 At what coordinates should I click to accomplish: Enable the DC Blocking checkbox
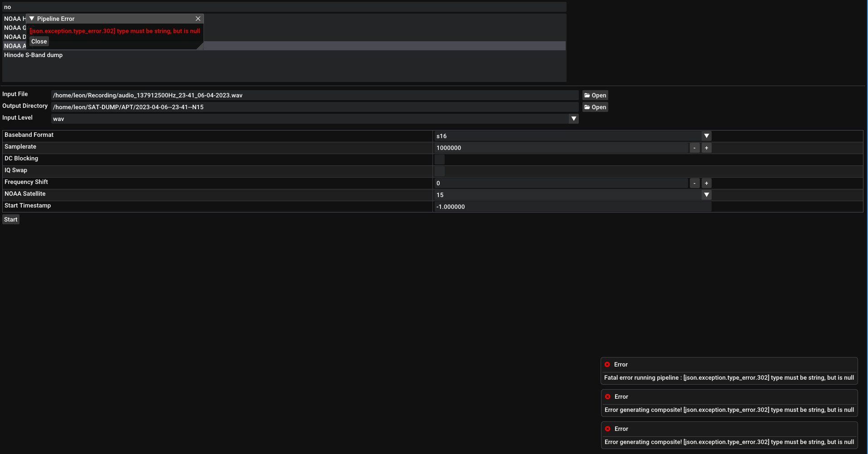coord(439,159)
